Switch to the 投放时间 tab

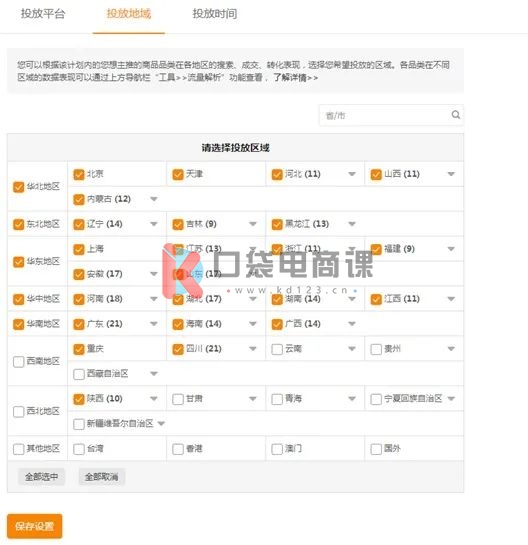point(215,14)
